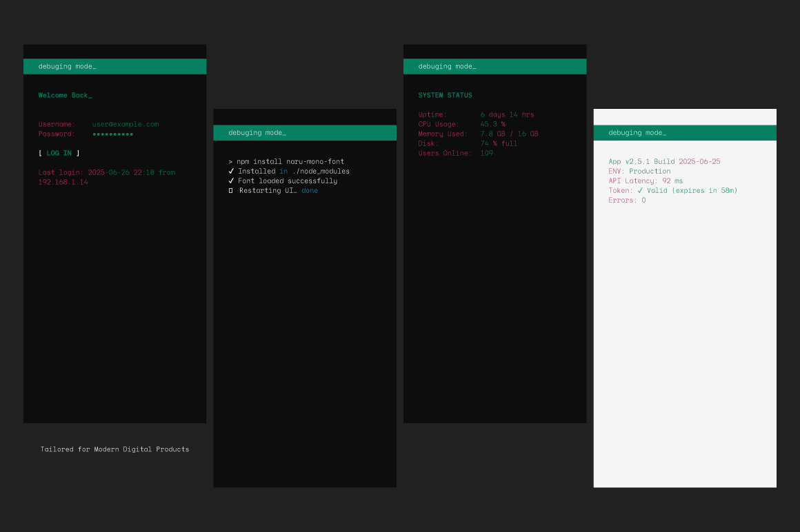Click the checkmark beside "Installed in ./node_modules"
This screenshot has height=532, width=800.
pyautogui.click(x=231, y=171)
